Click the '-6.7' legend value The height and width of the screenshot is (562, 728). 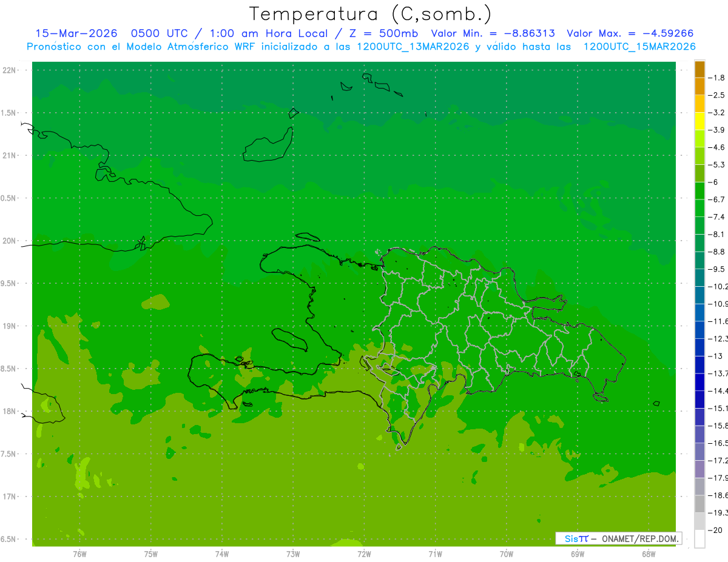pyautogui.click(x=716, y=199)
